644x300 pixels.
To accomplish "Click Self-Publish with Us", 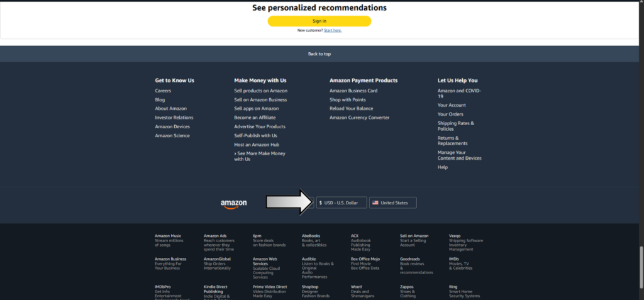I will coord(255,136).
